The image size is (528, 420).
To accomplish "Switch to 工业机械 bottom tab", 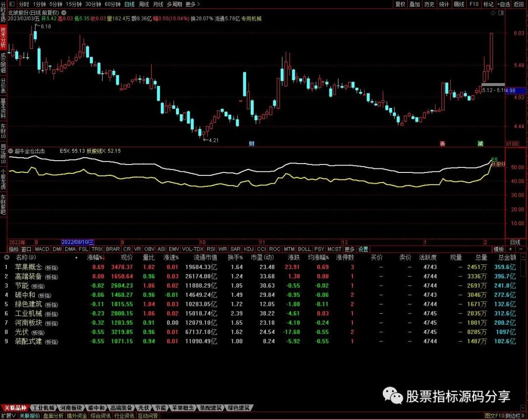I will click(44, 408).
